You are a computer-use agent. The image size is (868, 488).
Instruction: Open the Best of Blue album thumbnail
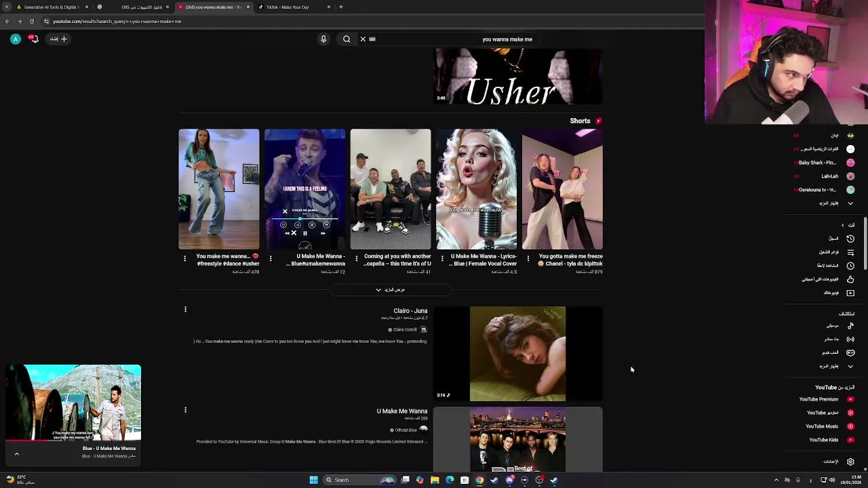click(x=517, y=439)
